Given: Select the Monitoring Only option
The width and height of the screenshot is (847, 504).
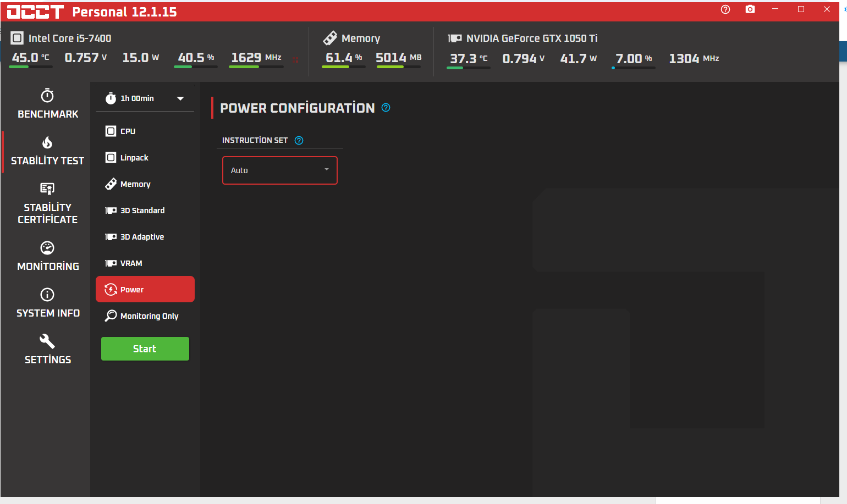Looking at the screenshot, I should pos(145,315).
